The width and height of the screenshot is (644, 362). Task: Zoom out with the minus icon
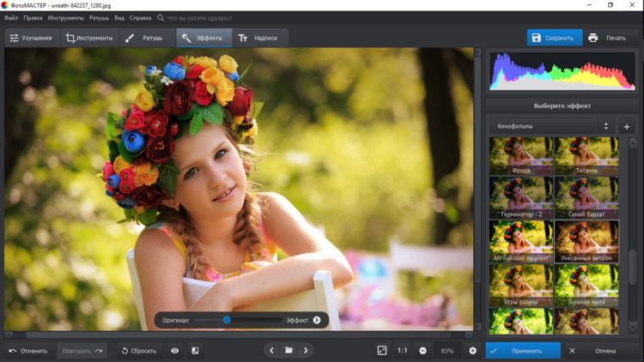[422, 351]
